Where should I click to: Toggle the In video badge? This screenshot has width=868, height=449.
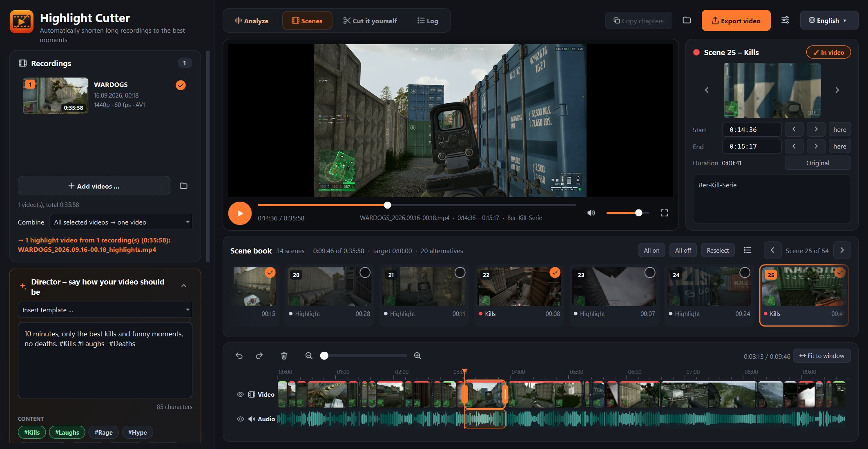(x=828, y=52)
